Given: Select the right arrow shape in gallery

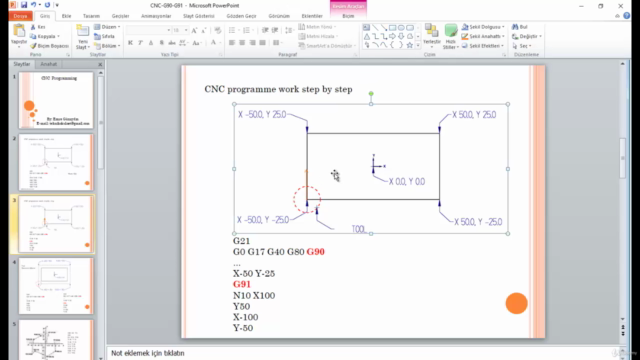Looking at the screenshot, I should click(392, 36).
